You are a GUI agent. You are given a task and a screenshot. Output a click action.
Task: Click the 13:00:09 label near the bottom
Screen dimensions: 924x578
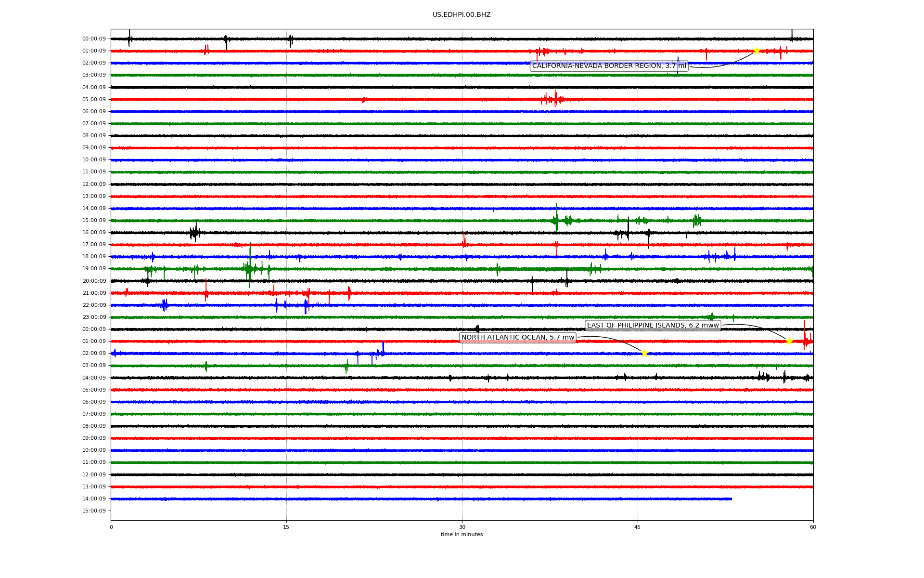[x=94, y=487]
